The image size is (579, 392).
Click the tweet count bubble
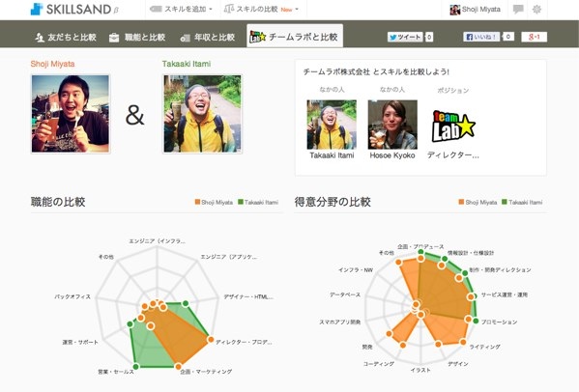[x=429, y=37]
